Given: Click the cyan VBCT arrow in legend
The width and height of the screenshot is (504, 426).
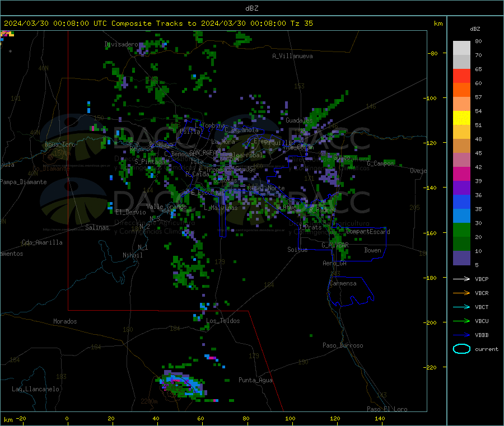Looking at the screenshot, I should (x=461, y=307).
